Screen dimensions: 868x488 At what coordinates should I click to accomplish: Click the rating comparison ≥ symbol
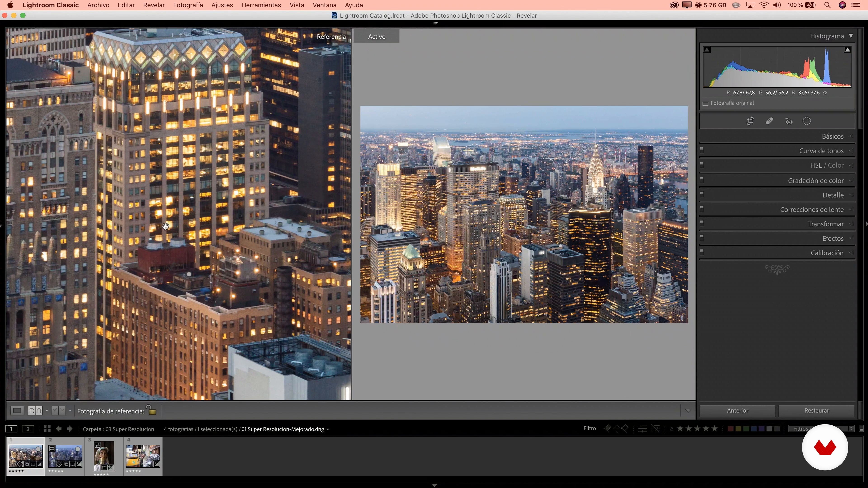pos(671,429)
